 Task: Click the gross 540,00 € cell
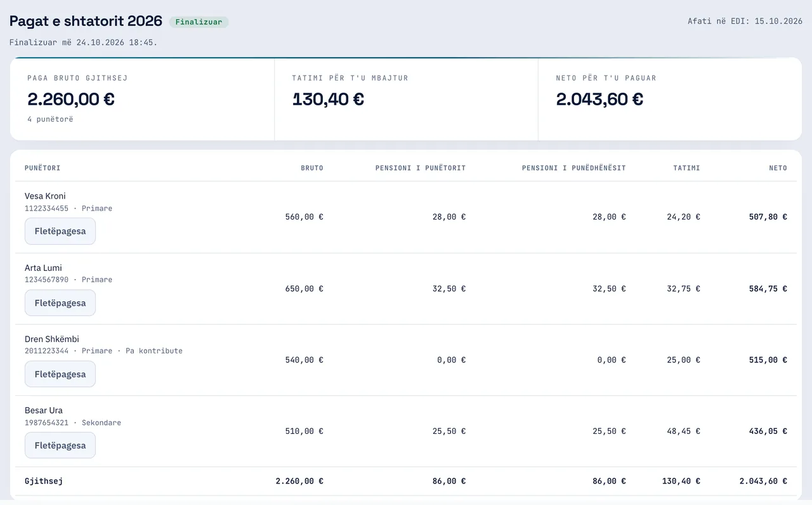click(304, 360)
